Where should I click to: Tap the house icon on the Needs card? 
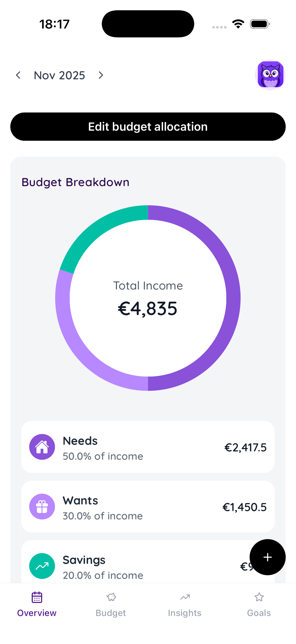[x=42, y=447]
